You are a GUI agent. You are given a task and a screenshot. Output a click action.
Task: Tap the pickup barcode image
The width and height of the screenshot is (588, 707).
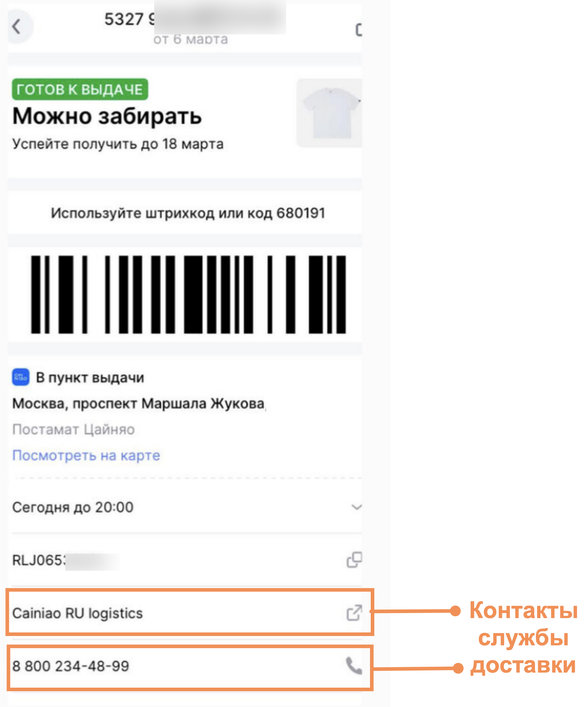[188, 294]
